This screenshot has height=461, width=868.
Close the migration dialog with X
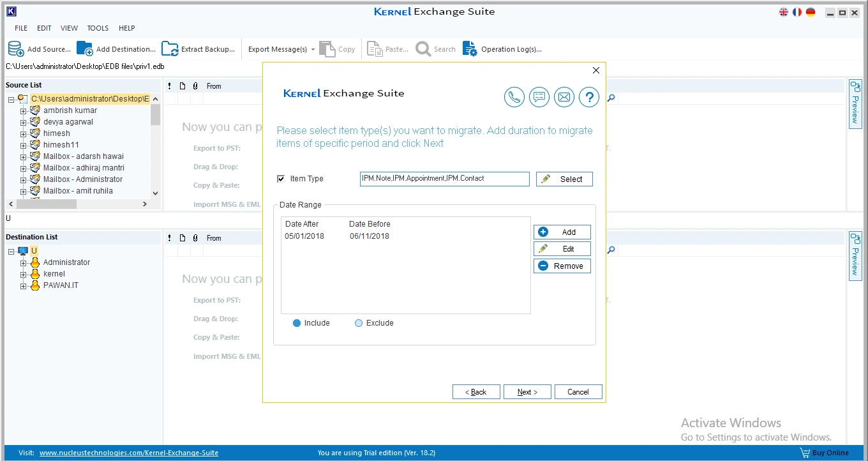tap(596, 70)
